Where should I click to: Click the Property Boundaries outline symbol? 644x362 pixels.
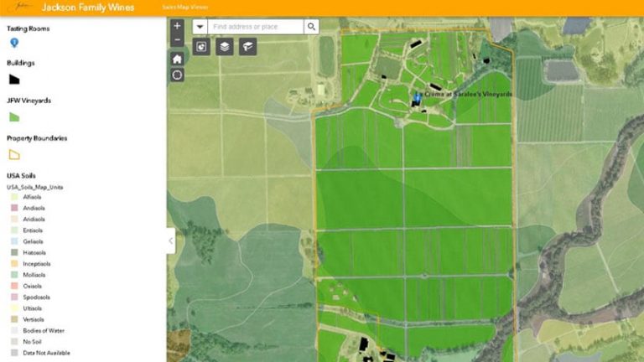[x=14, y=155]
